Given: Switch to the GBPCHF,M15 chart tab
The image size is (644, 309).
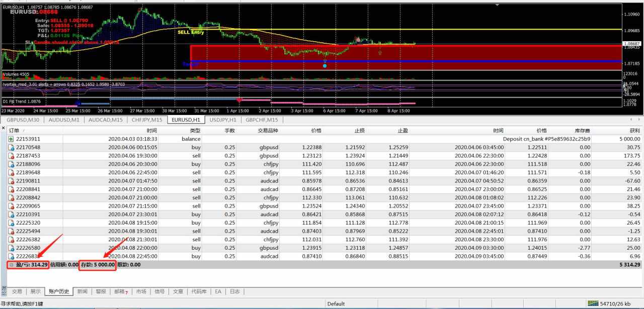Looking at the screenshot, I should tap(262, 120).
